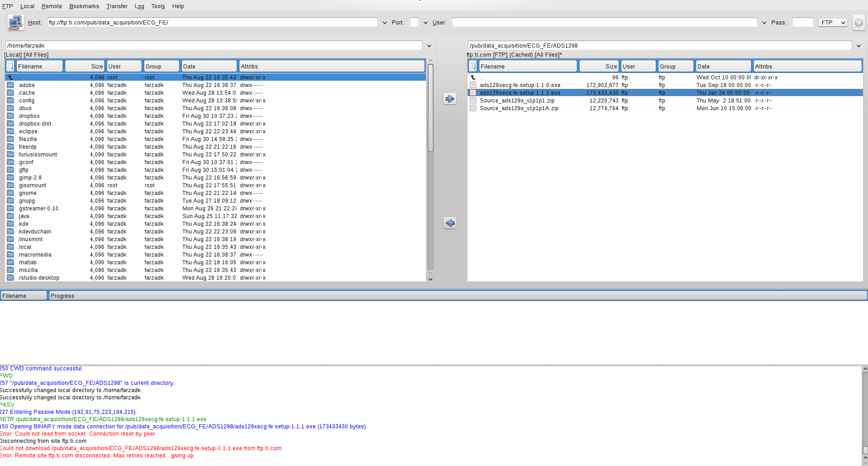Click the local file list scroll down arrow
The image size is (868, 466).
coord(430,279)
